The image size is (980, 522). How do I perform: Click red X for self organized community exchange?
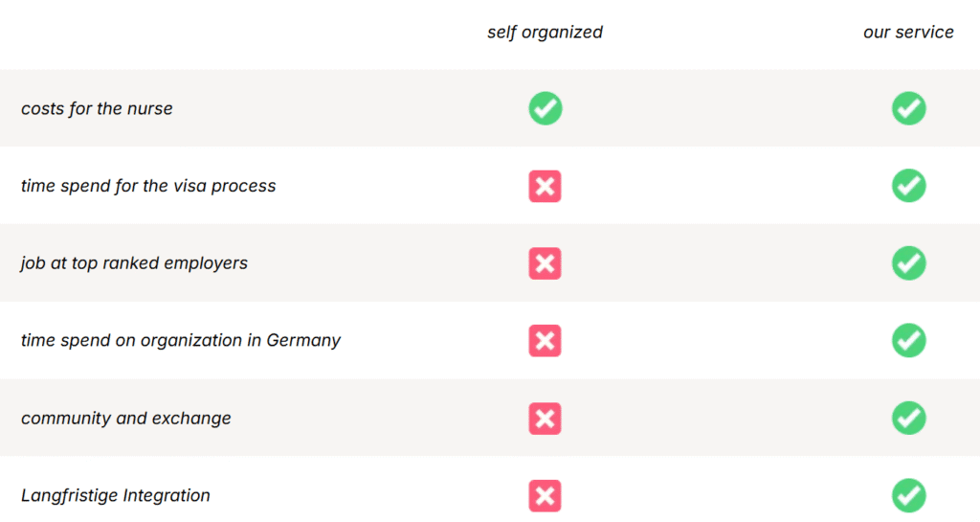pos(546,419)
